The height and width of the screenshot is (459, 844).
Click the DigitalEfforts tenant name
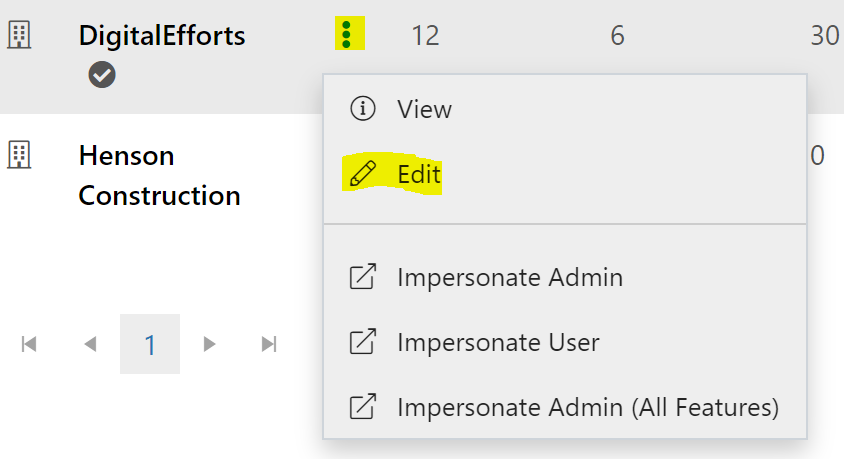pyautogui.click(x=162, y=36)
